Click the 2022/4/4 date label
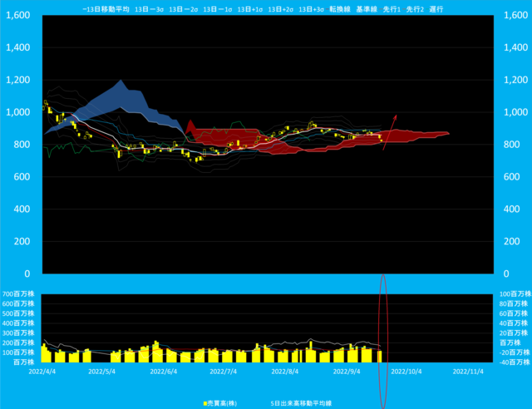 pyautogui.click(x=42, y=372)
